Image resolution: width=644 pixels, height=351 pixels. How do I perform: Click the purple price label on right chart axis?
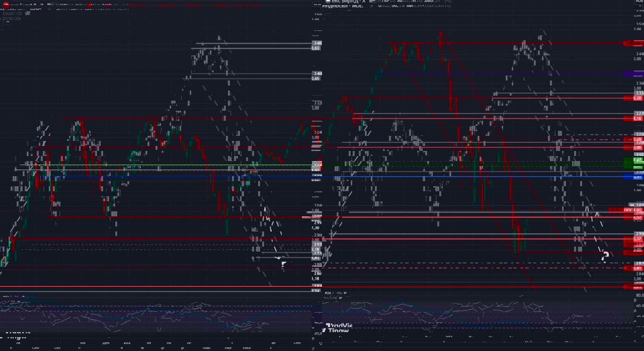pyautogui.click(x=633, y=74)
